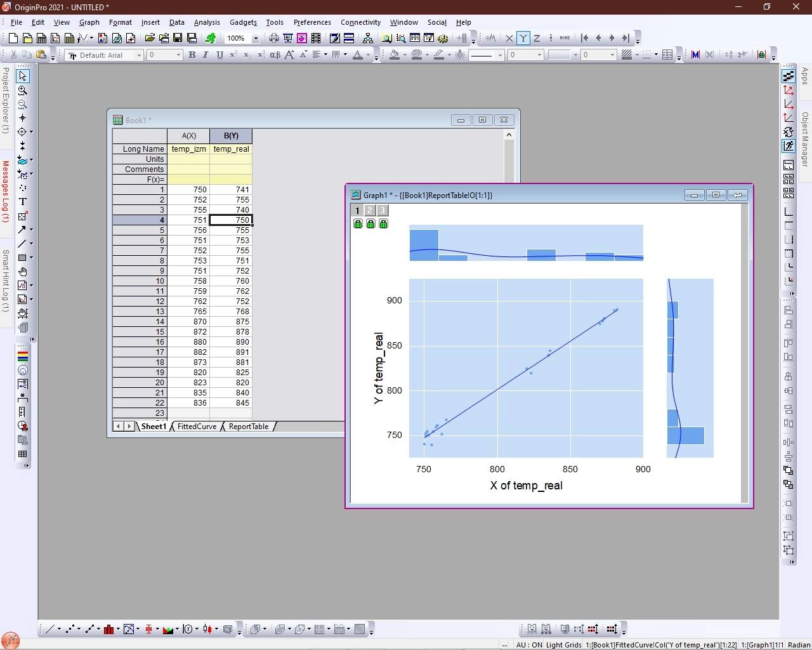Open the text alignment dropdown arrow
Viewport: 812px width, 650px height.
tap(325, 55)
